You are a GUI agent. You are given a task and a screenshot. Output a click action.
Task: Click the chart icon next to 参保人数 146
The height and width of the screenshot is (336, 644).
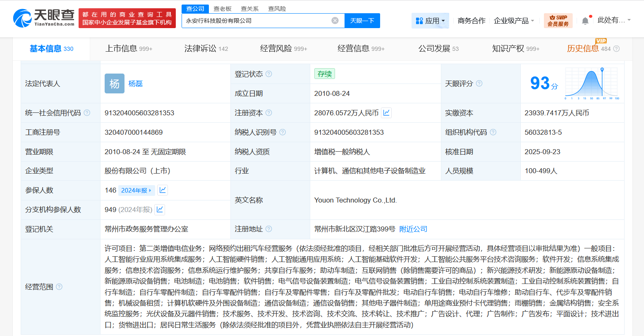coord(162,190)
